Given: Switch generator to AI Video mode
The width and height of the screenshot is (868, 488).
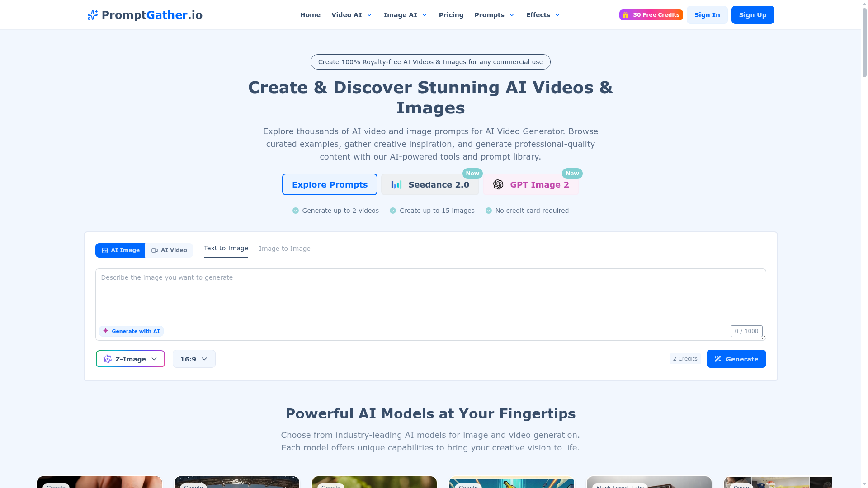Looking at the screenshot, I should tap(169, 250).
